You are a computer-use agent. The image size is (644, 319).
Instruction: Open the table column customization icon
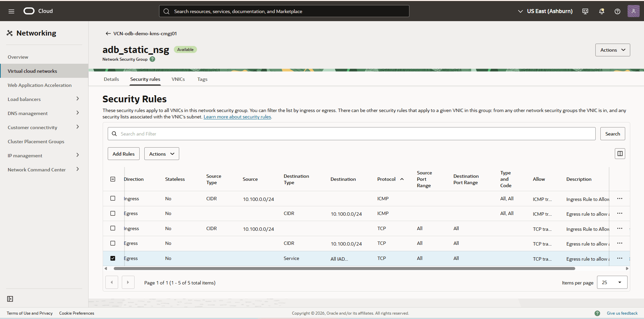(x=620, y=153)
